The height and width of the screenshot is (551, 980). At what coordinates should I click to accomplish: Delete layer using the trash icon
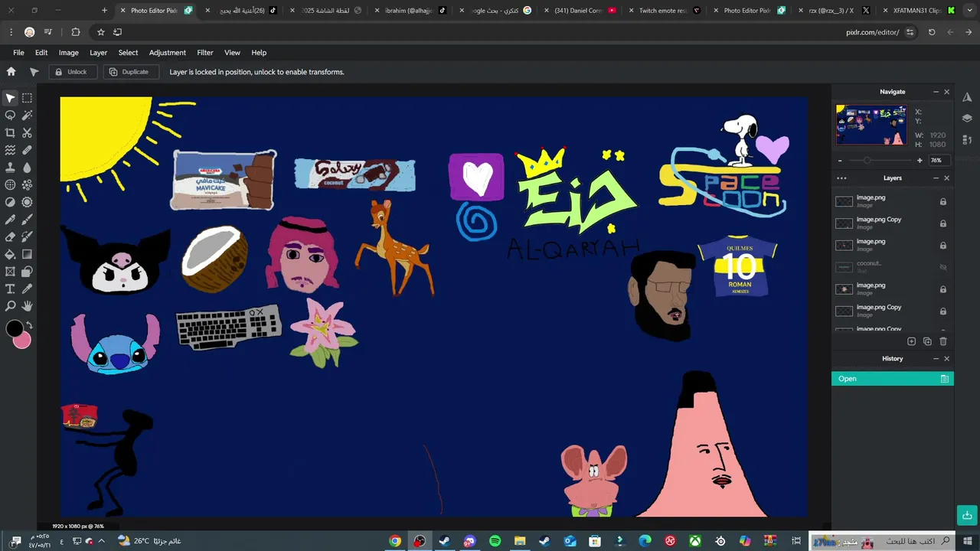point(943,341)
